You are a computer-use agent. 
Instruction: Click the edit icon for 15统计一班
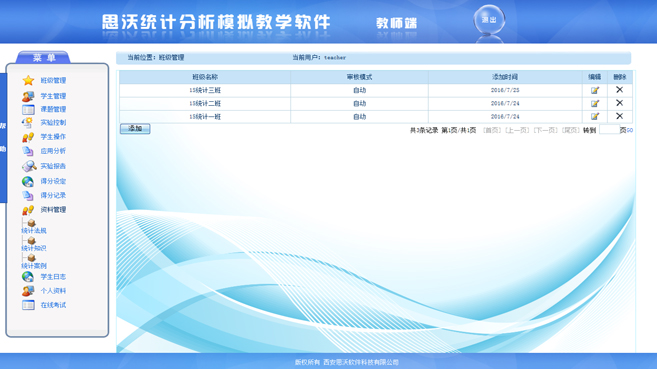[595, 116]
